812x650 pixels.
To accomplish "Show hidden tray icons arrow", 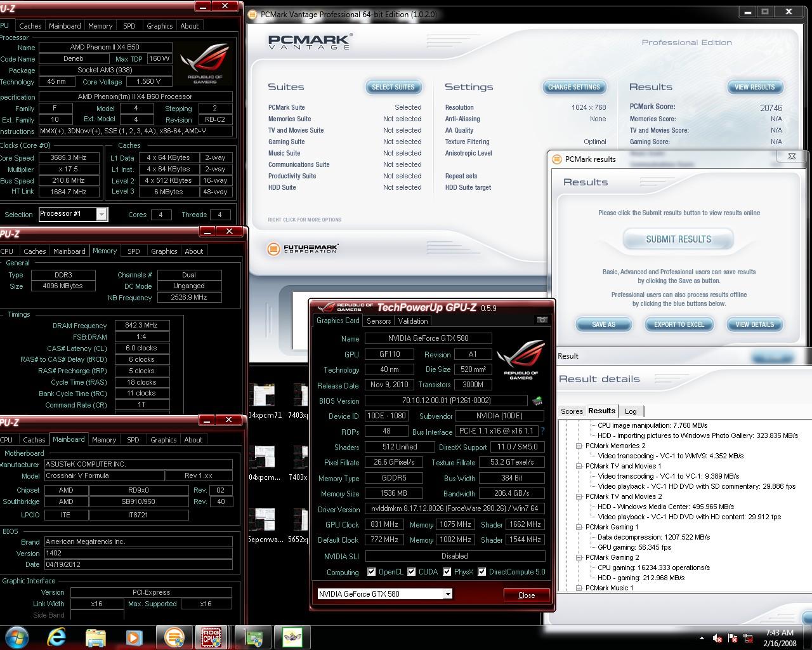I will pos(702,639).
